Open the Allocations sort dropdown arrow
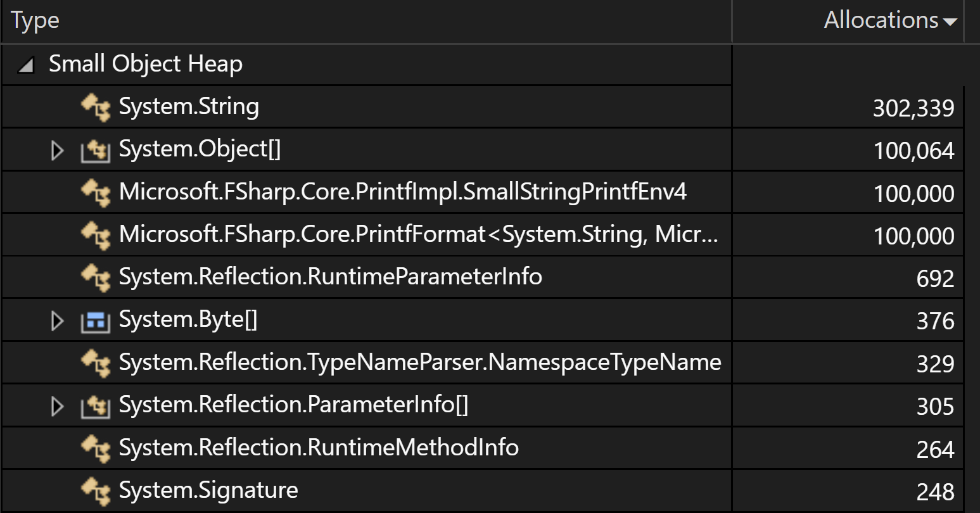The height and width of the screenshot is (513, 980). [951, 21]
